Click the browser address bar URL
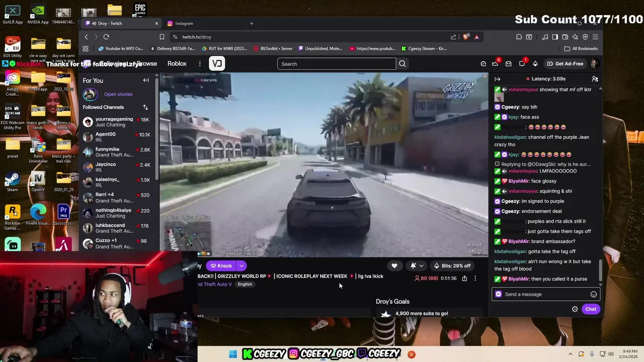 pyautogui.click(x=197, y=37)
